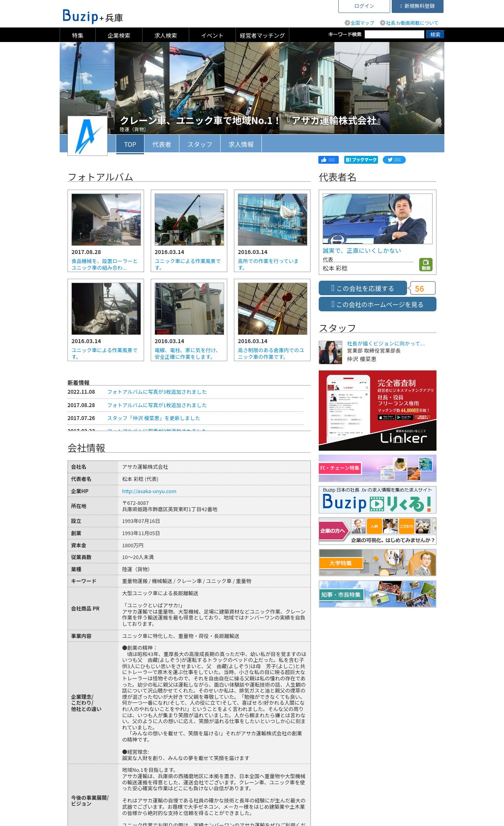Open the 高所での作業 scaffolding photo
Screen dimensions: 504x826
click(x=272, y=219)
